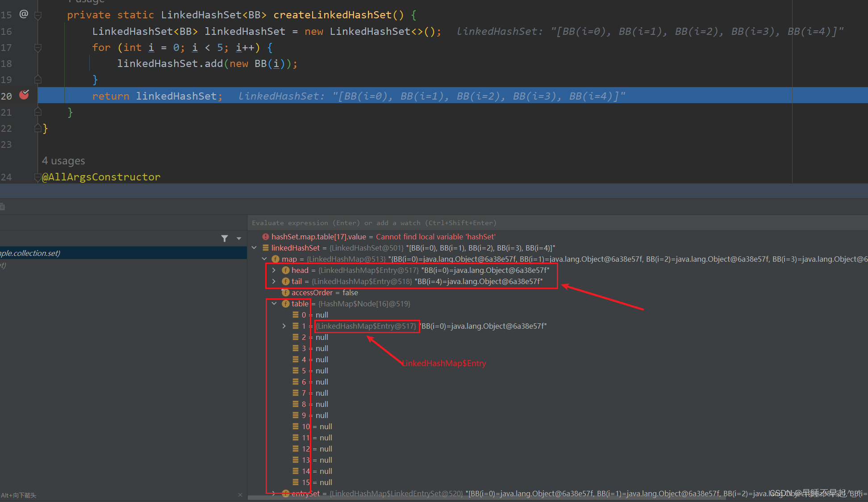Click the error icon beside hashSet.map.table watch

click(x=266, y=237)
